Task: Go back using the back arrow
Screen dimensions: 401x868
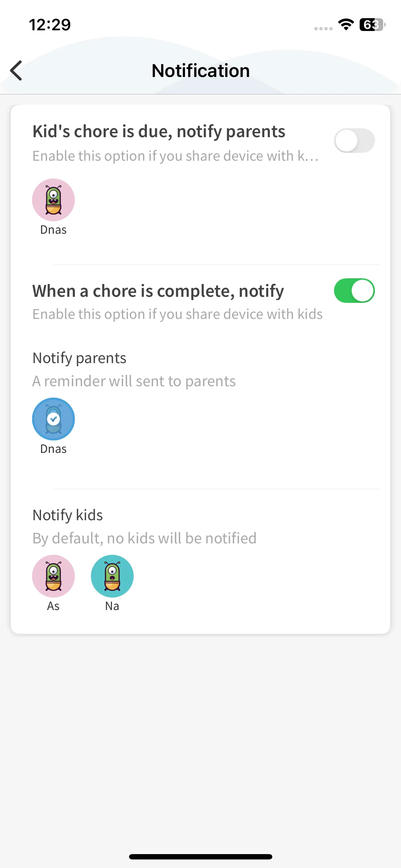Action: [16, 71]
